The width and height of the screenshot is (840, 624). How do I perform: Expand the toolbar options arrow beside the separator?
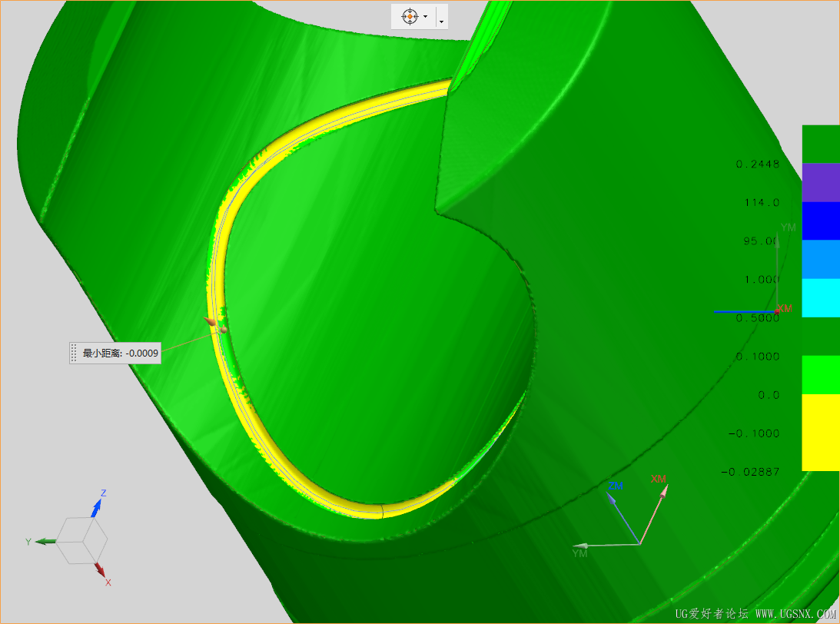point(441,22)
